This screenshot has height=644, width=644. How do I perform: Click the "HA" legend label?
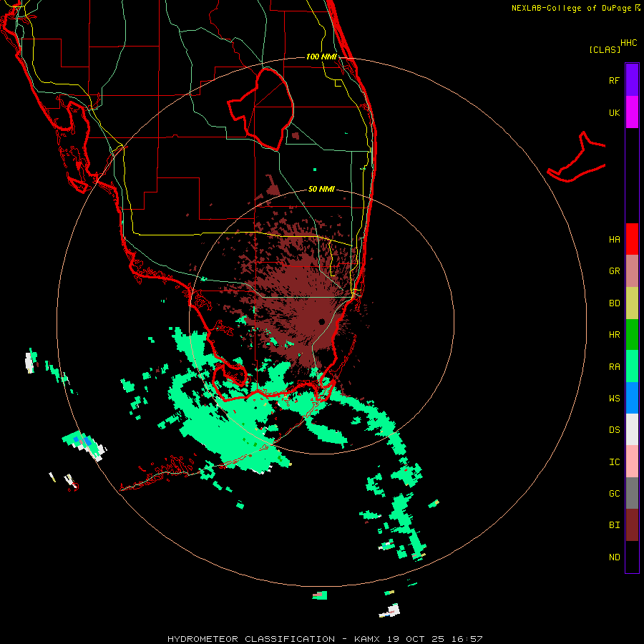(614, 240)
